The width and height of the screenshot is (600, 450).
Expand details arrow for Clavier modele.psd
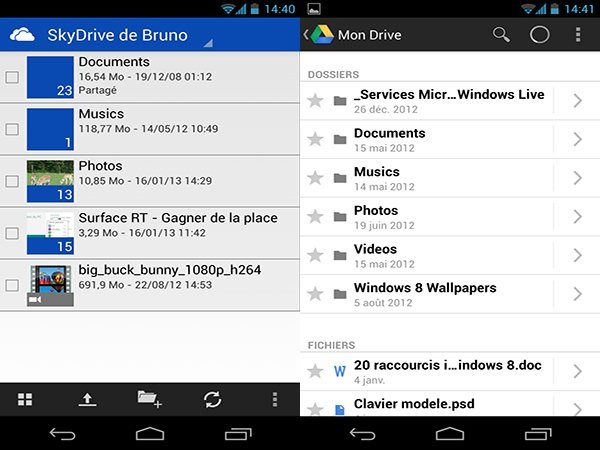coord(578,409)
